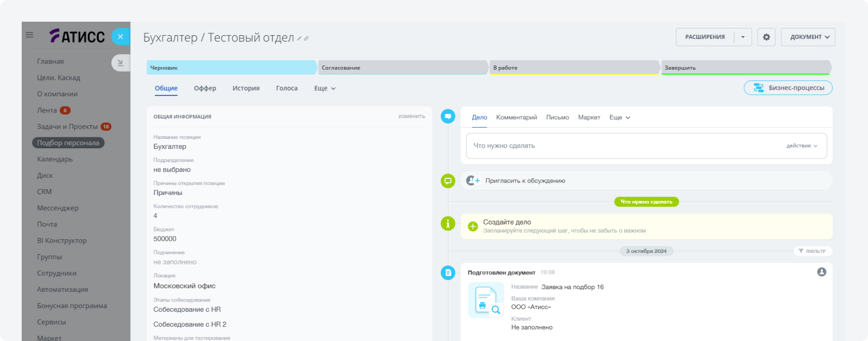This screenshot has width=868, height=341.
Task: Open CRM in sidebar
Action: [x=44, y=192]
